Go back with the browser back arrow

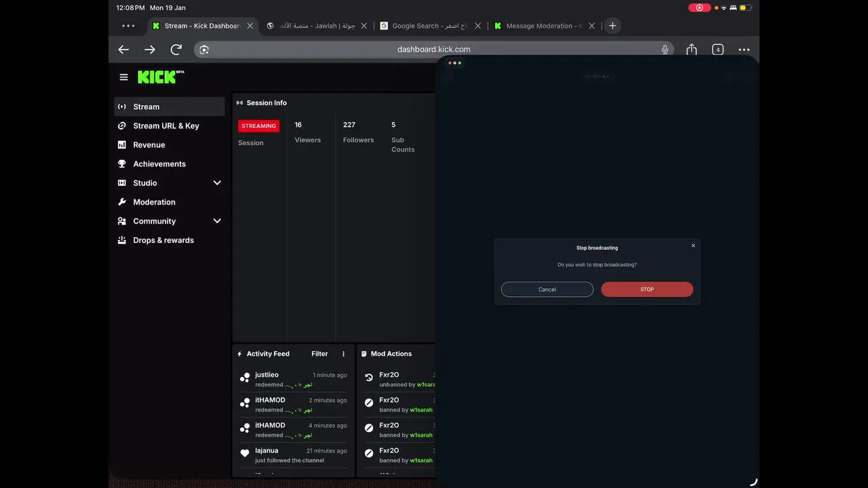coord(123,49)
